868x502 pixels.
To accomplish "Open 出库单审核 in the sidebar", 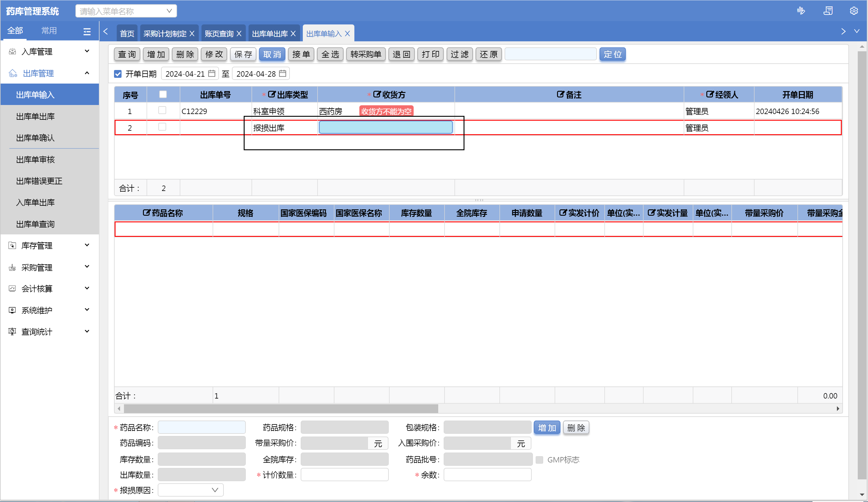I will 36,160.
